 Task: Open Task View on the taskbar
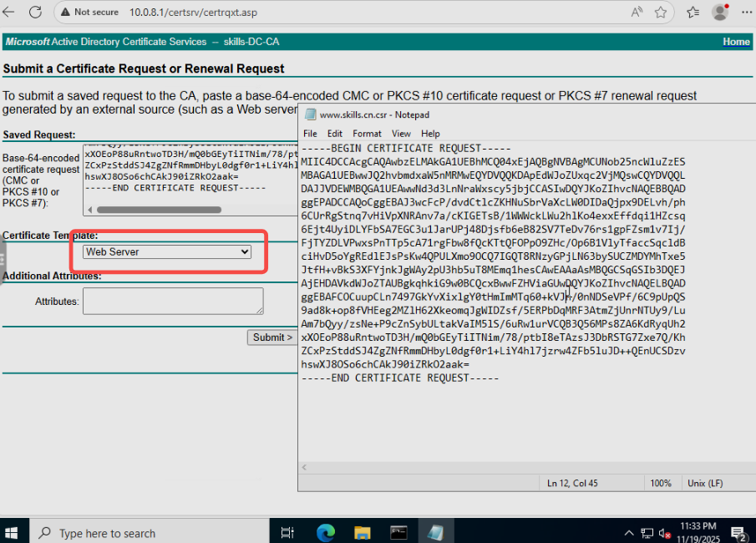pyautogui.click(x=287, y=532)
